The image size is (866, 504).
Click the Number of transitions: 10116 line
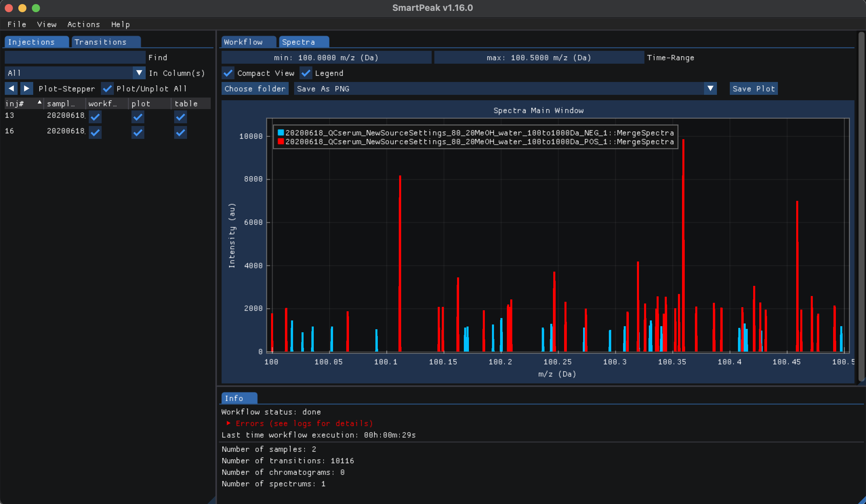point(288,461)
